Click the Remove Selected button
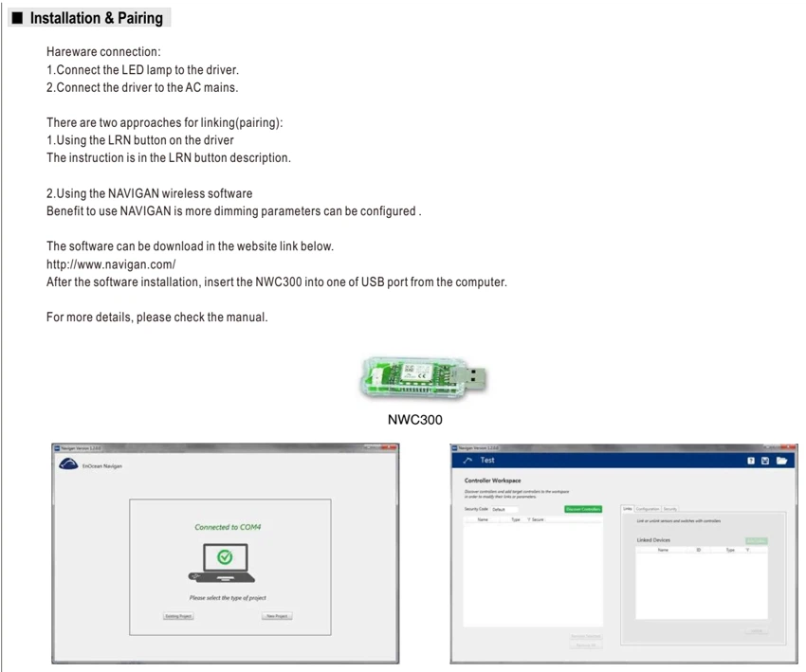Image resolution: width=806 pixels, height=672 pixels. pyautogui.click(x=585, y=636)
